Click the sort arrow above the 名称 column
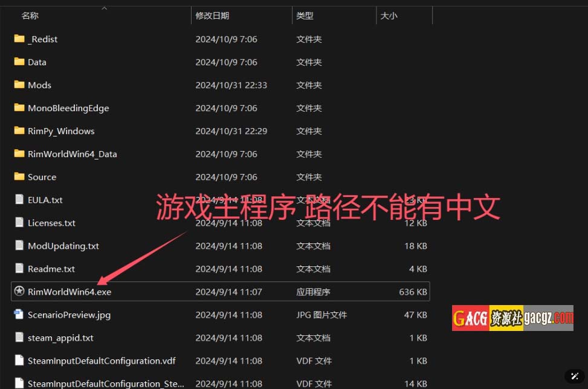 tap(104, 8)
